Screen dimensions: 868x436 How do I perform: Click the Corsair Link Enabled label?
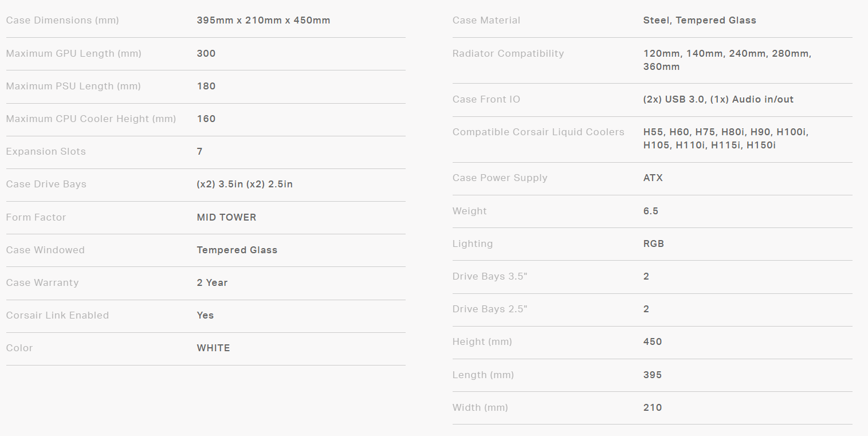57,316
